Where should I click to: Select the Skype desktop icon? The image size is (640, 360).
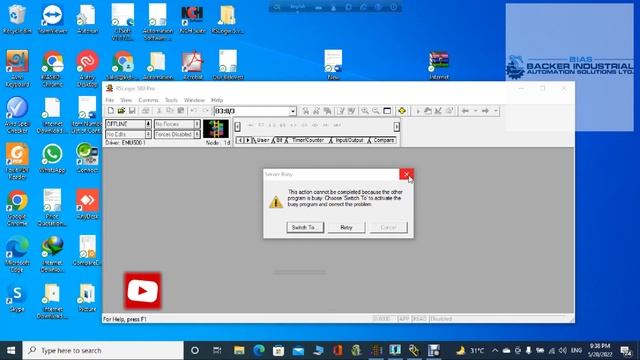(x=17, y=297)
